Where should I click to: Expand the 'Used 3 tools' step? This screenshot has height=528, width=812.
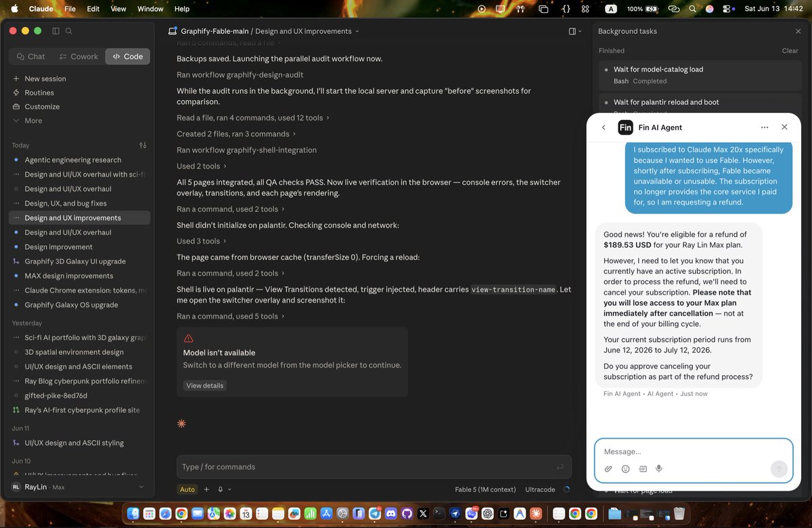[202, 241]
